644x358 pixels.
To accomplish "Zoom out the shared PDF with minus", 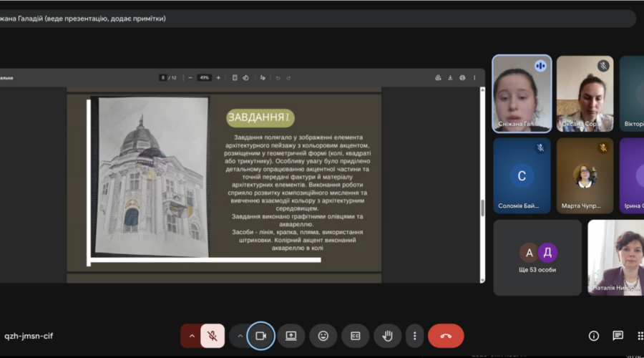I will point(190,77).
